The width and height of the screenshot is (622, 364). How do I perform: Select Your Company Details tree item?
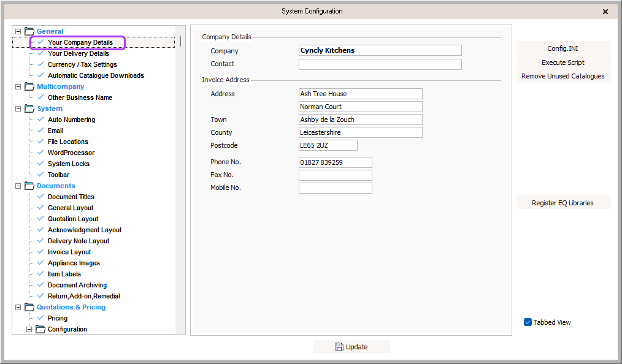(x=80, y=42)
